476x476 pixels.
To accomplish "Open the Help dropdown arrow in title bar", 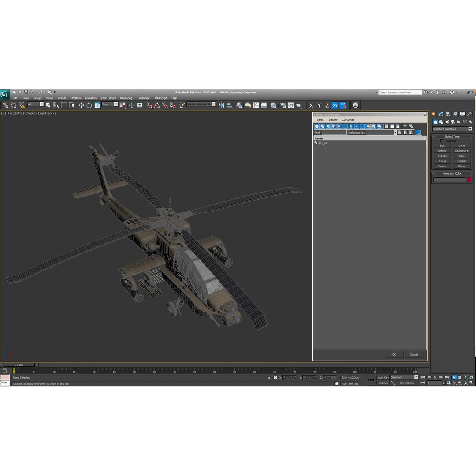I will click(x=456, y=92).
